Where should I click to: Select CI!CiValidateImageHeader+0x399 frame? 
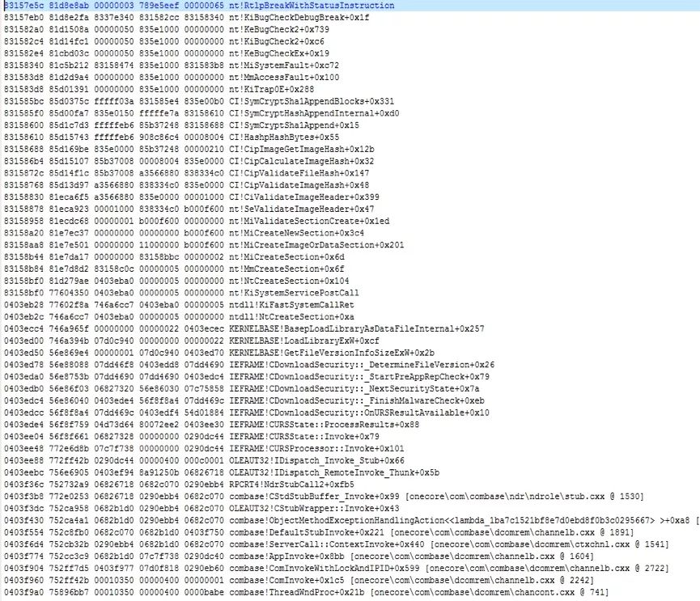pos(192,197)
